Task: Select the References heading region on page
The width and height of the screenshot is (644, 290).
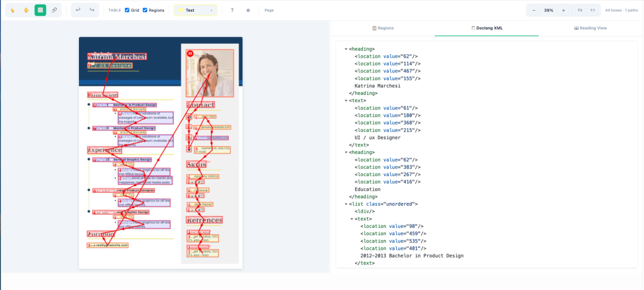Action: 204,220
